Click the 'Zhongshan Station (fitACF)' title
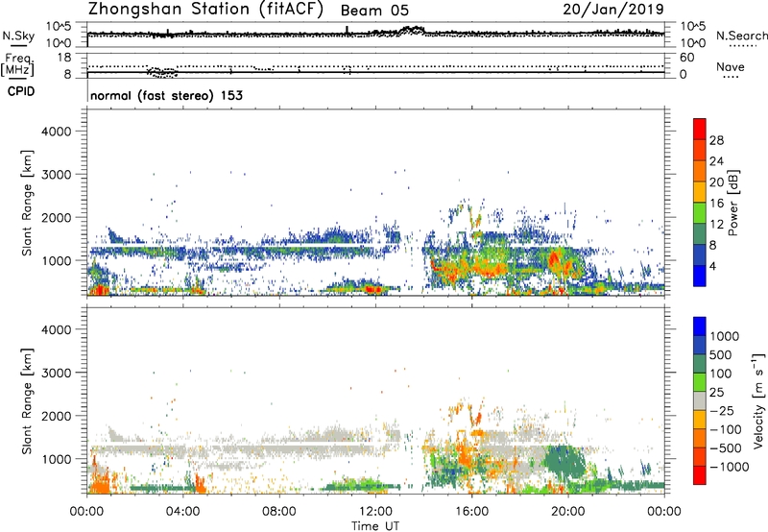The image size is (768, 532). [205, 10]
